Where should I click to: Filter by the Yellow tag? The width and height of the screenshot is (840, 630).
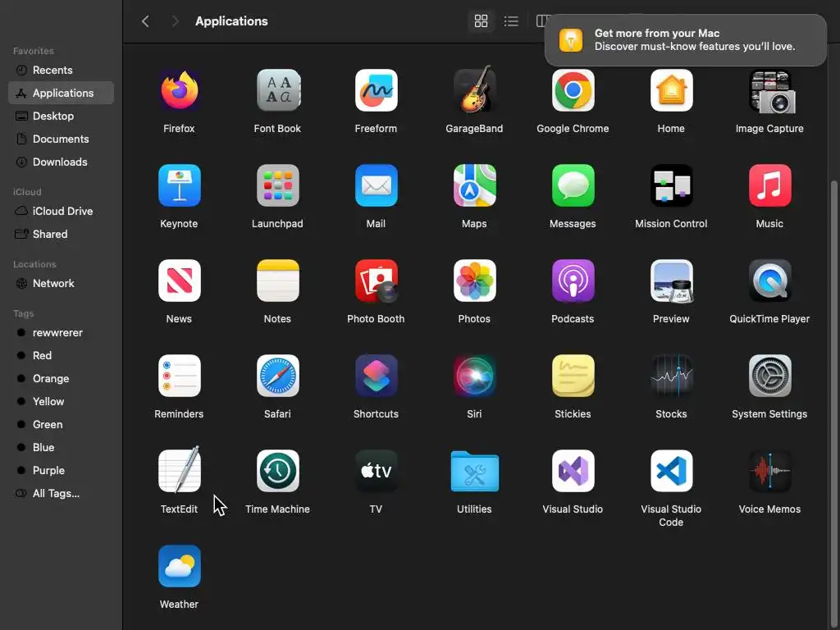click(61, 402)
